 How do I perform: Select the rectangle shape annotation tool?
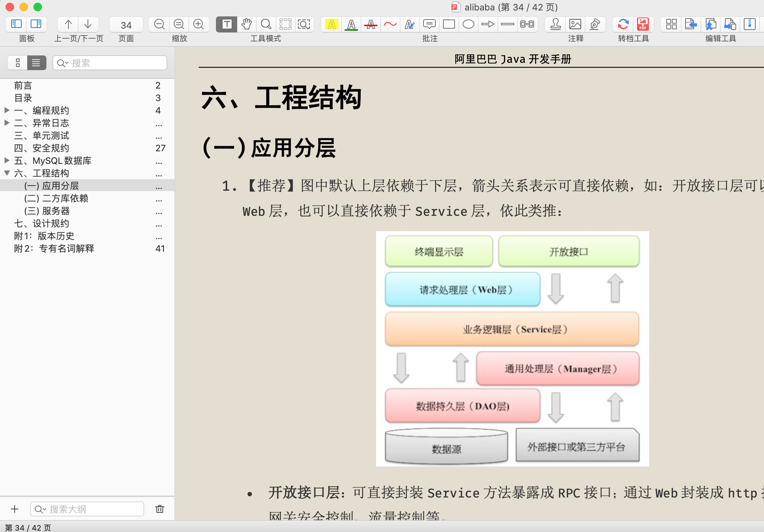click(449, 24)
